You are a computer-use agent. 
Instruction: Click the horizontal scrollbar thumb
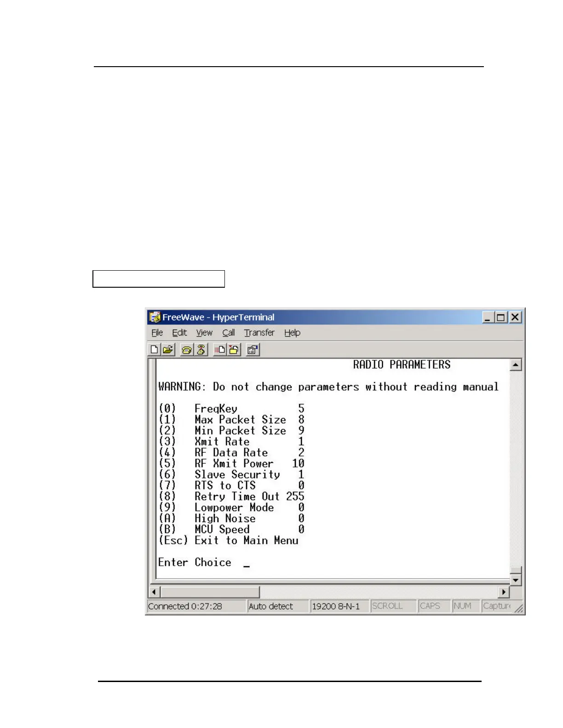[x=210, y=592]
